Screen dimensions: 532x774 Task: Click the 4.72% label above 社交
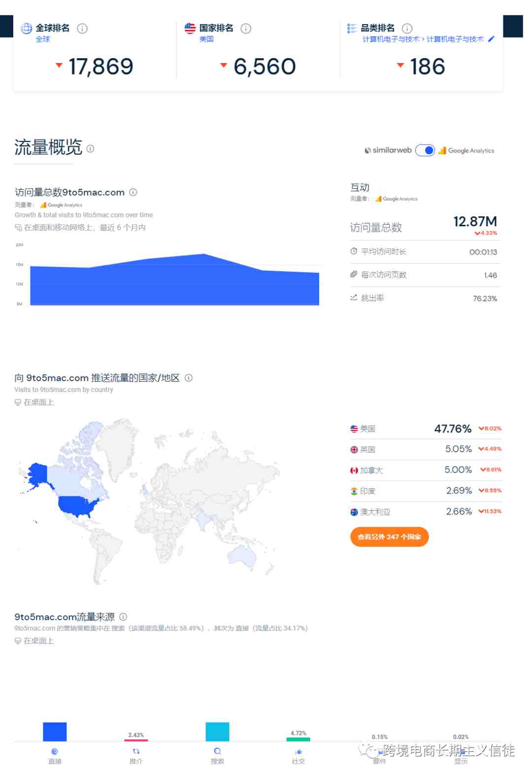pos(299,733)
